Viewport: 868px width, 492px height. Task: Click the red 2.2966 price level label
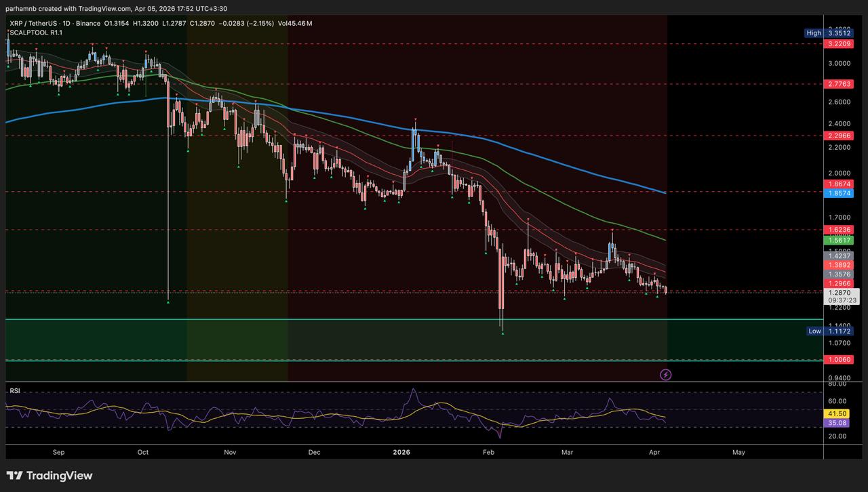[838, 136]
